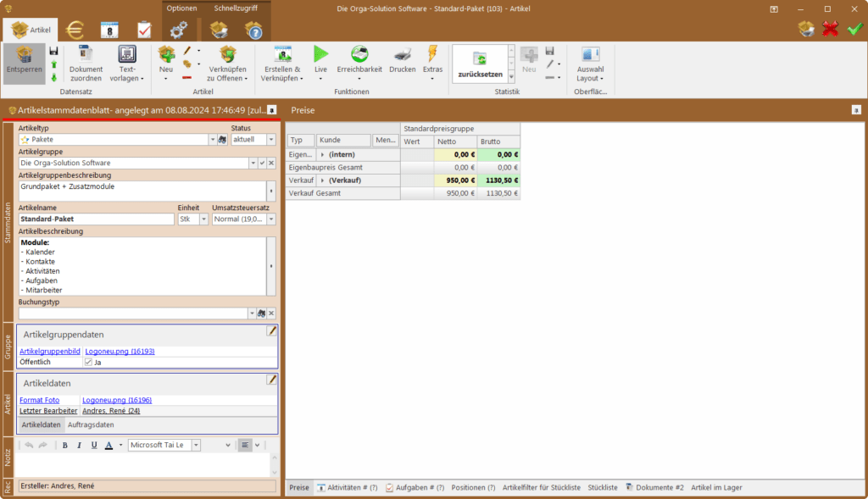Click the Format Foto link
Screen dimensions: 868x499
pyautogui.click(x=39, y=400)
